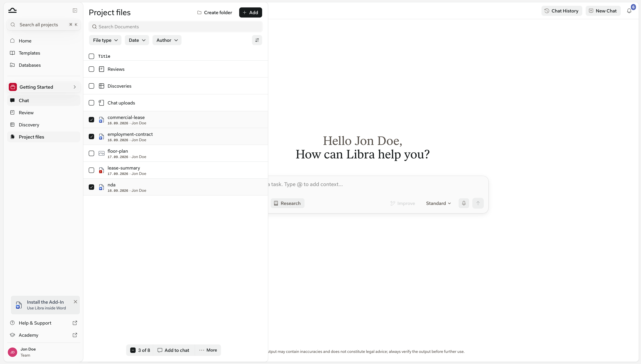Check the Reviews checkbox
This screenshot has height=364, width=641.
pos(91,69)
